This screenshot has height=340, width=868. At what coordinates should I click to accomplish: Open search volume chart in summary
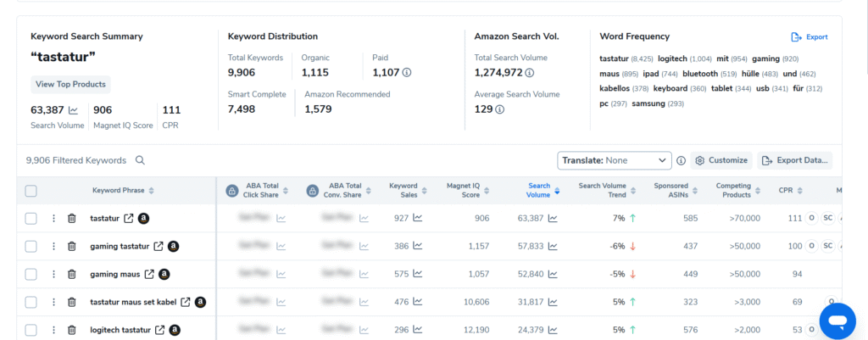coord(73,110)
